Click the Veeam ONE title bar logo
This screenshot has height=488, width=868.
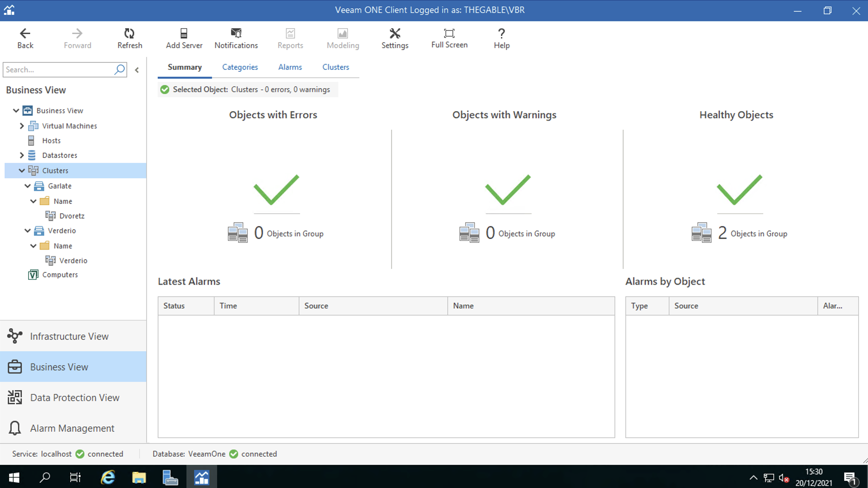[x=10, y=10]
